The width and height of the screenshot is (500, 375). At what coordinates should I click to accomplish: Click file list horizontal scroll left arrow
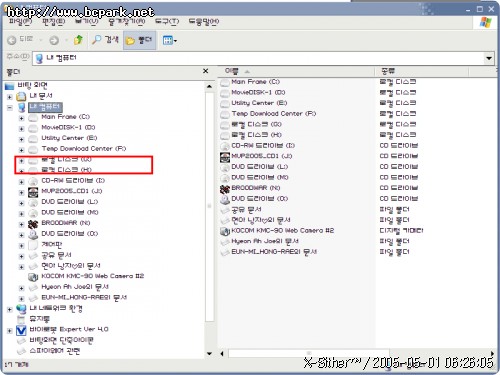[222, 354]
